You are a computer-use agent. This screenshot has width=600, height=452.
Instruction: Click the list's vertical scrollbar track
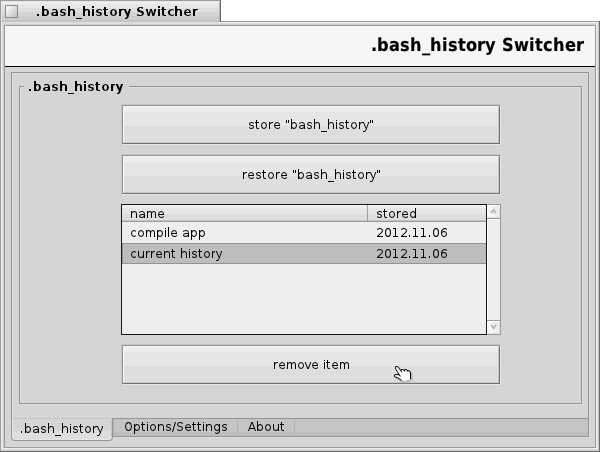pyautogui.click(x=494, y=270)
